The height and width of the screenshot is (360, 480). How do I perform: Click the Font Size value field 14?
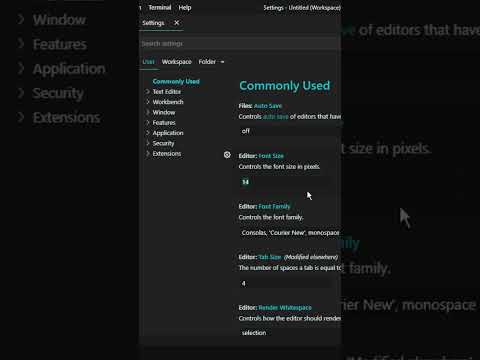pyautogui.click(x=285, y=182)
